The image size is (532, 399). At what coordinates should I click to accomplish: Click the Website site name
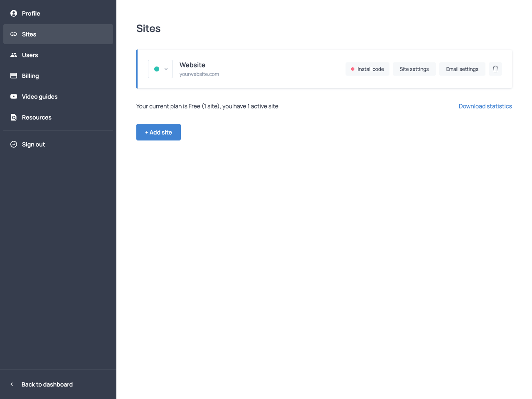coord(192,65)
